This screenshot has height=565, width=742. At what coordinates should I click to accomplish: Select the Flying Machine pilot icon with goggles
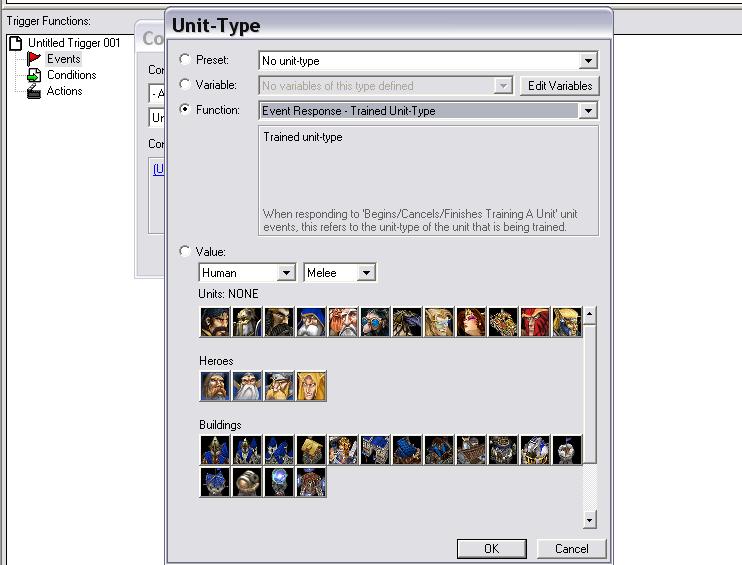pyautogui.click(x=375, y=322)
